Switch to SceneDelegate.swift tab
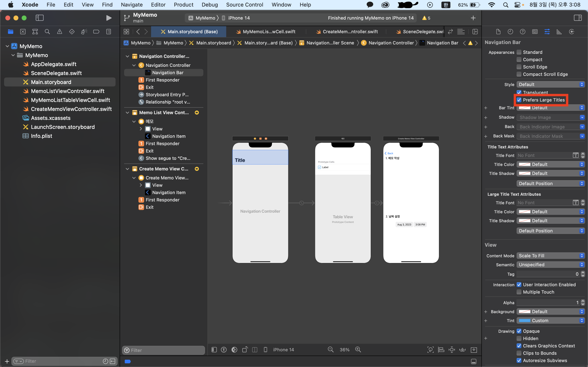588x367 pixels. (420, 32)
